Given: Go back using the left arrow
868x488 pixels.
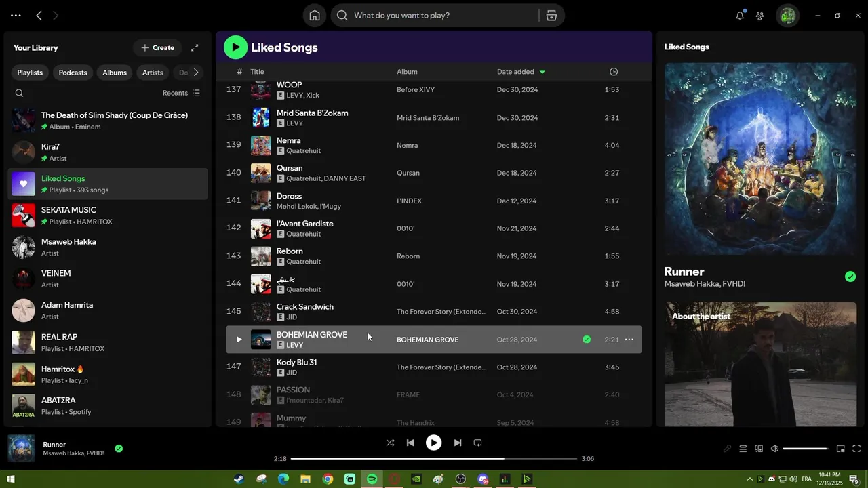Looking at the screenshot, I should (39, 15).
